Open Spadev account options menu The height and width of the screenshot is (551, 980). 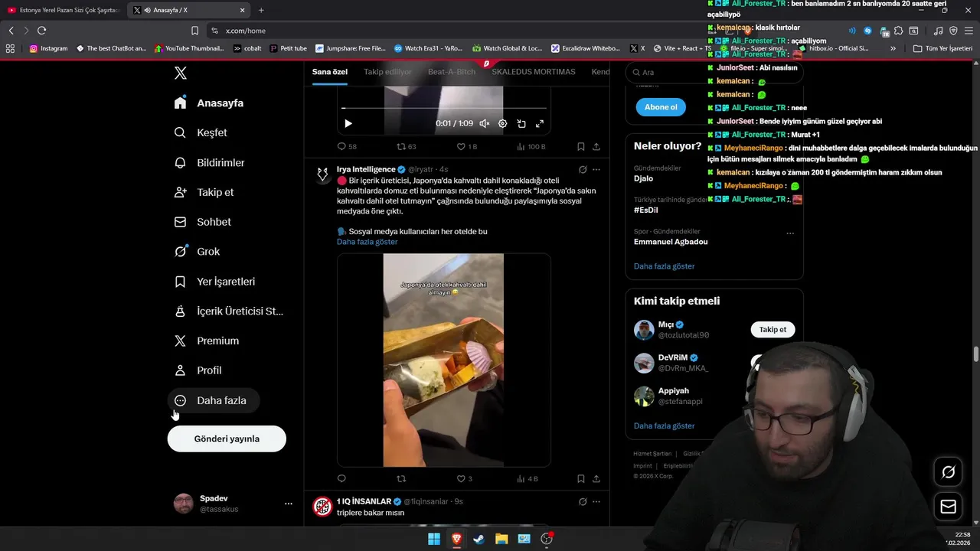coord(289,504)
